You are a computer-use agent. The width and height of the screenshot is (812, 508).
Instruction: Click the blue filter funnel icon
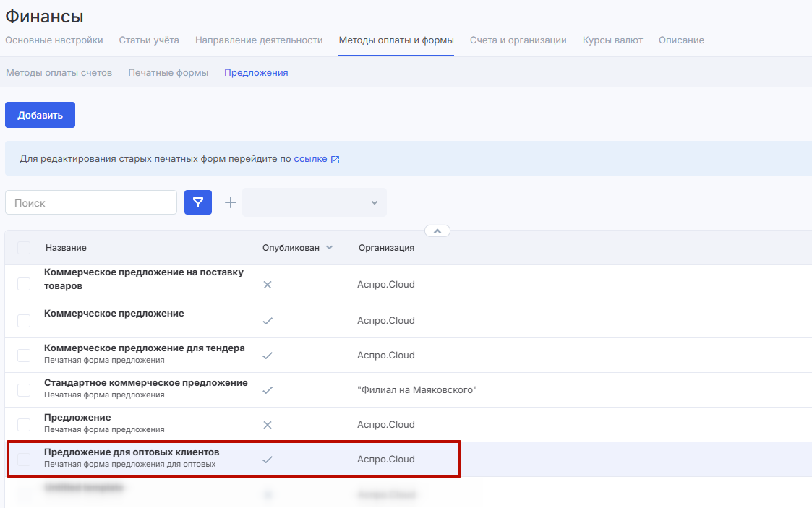(x=198, y=202)
